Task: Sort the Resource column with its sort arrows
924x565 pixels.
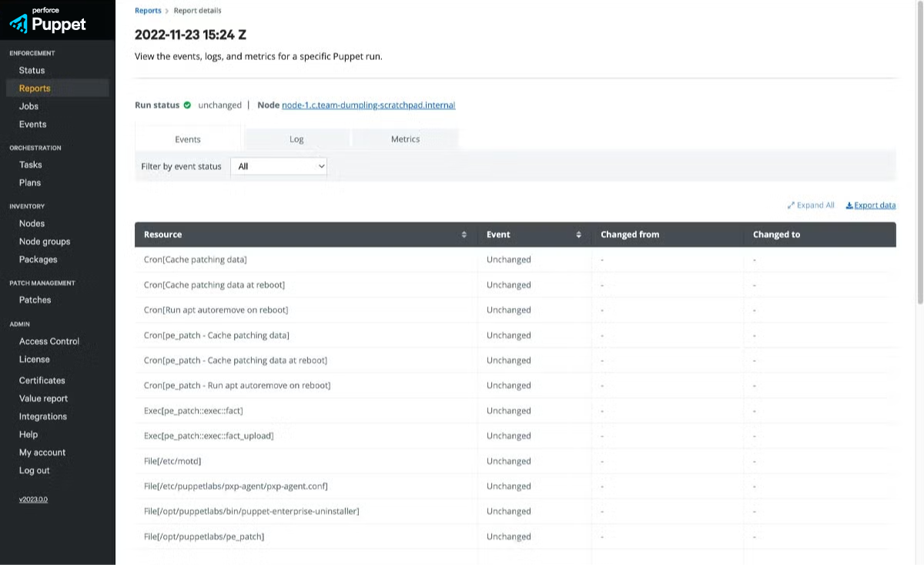Action: click(x=464, y=234)
